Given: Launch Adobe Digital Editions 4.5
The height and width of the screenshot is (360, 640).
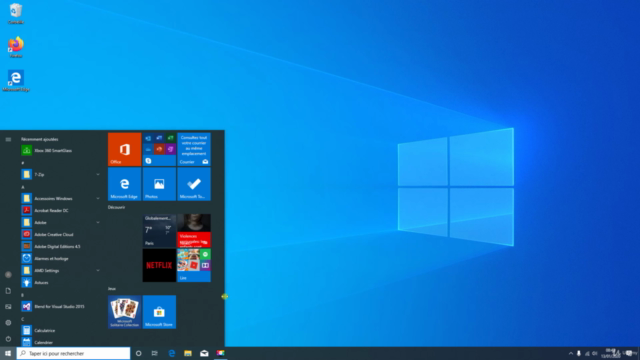Looking at the screenshot, I should [x=60, y=247].
